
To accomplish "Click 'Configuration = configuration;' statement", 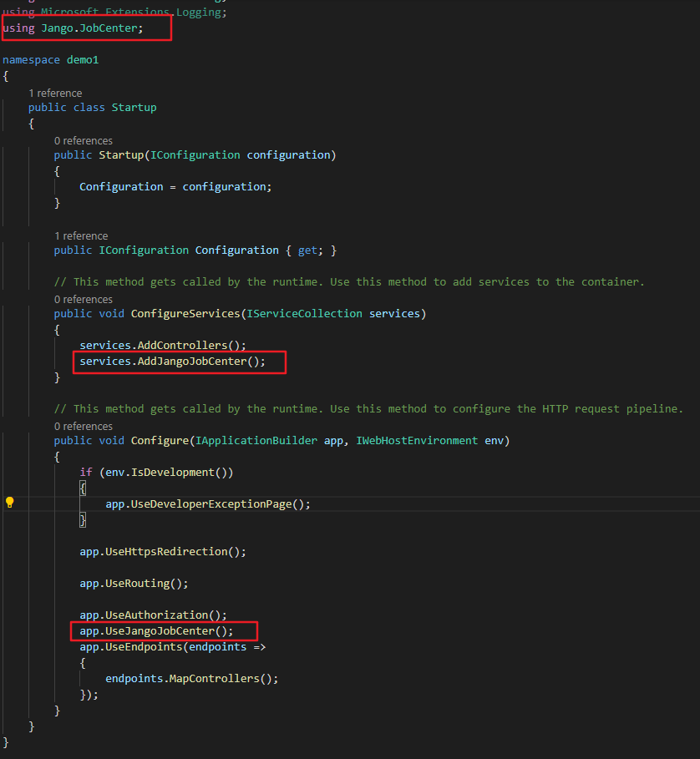I will 175,187.
